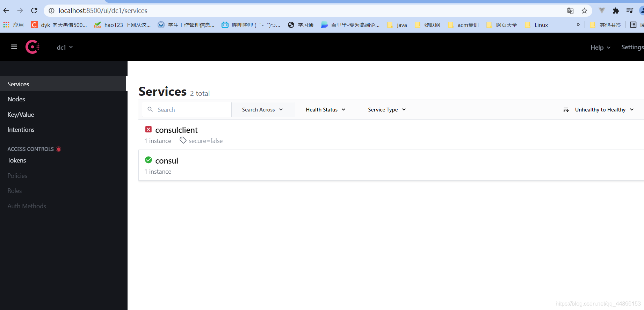The width and height of the screenshot is (644, 310).
Task: Open the 物联网 bookmarks folder
Action: tap(427, 25)
